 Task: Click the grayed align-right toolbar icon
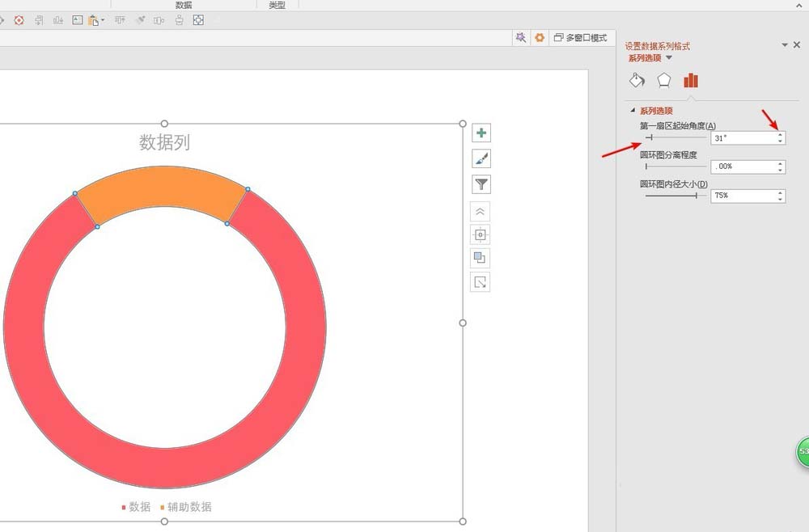coord(39,20)
